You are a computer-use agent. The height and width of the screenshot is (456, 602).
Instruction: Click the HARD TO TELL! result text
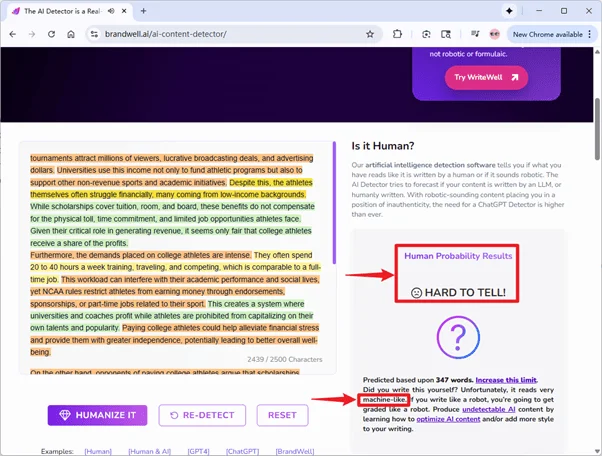465,293
